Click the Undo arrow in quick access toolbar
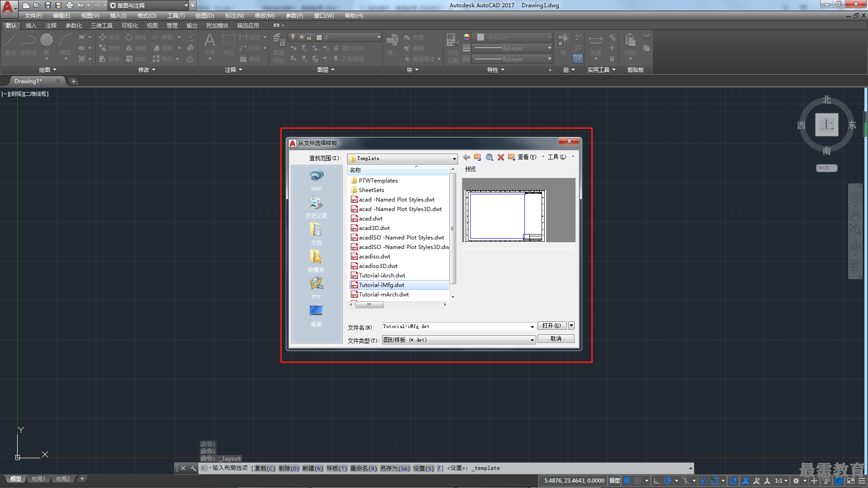 80,5
